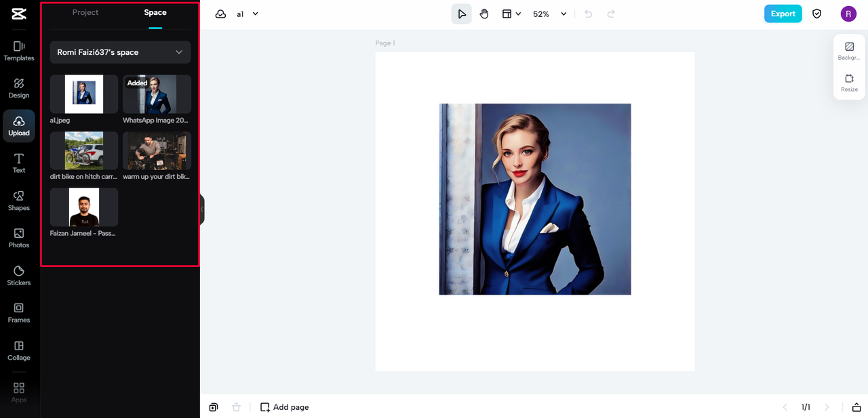Click the cloud save status icon
This screenshot has width=868, height=418.
(220, 14)
